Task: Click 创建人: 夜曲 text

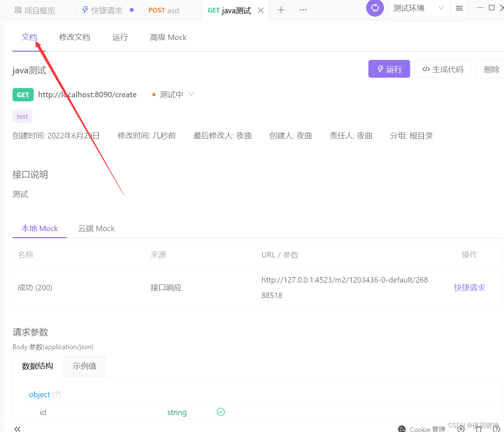Action: coord(291,136)
